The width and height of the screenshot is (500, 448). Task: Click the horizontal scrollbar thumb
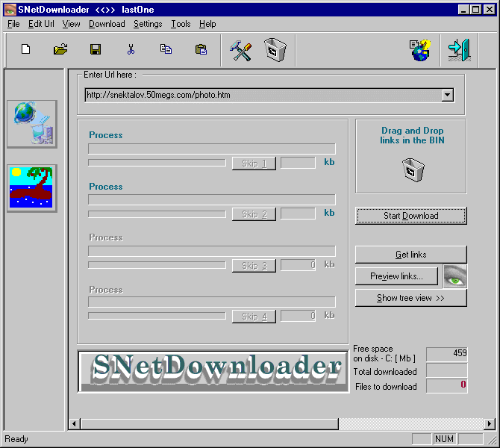click(209, 424)
